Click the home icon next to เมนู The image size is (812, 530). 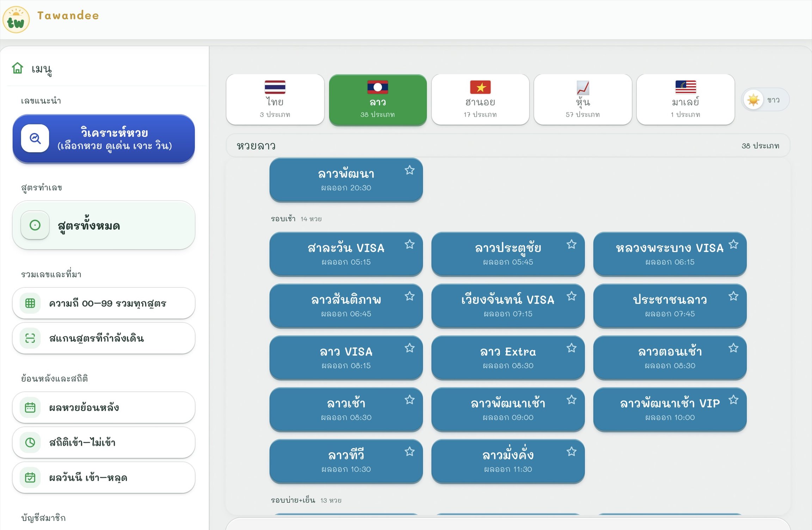(x=17, y=68)
